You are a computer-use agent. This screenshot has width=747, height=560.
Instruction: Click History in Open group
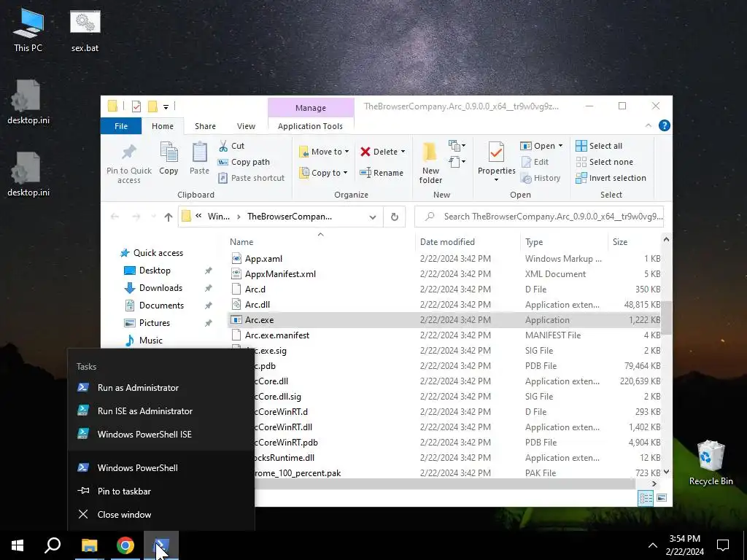tap(541, 178)
